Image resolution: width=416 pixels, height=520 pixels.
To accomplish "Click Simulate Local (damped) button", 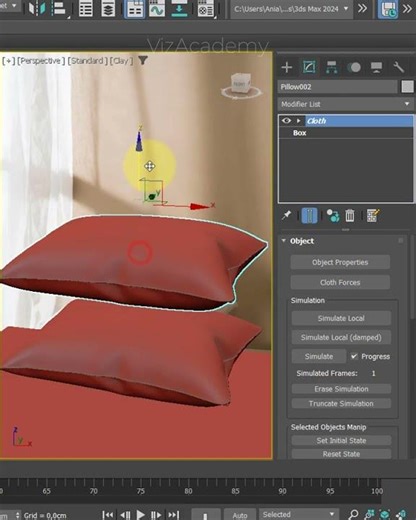I will [341, 337].
